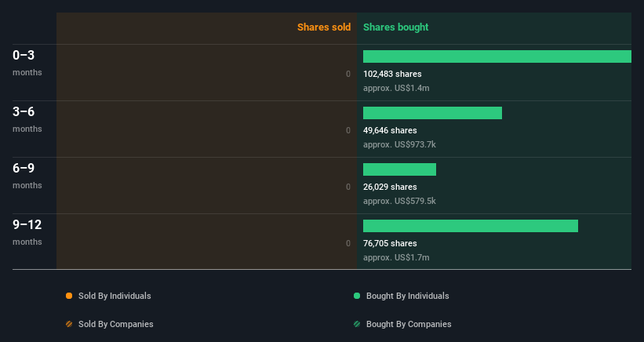Image resolution: width=644 pixels, height=342 pixels.
Task: Toggle the Sold By Individuals legend label
Action: pyautogui.click(x=115, y=296)
